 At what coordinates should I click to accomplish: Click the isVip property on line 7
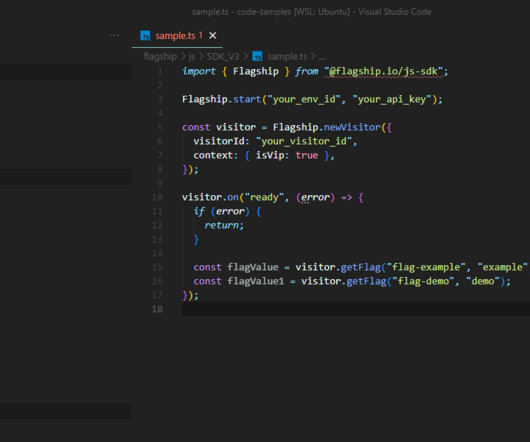(x=270, y=155)
